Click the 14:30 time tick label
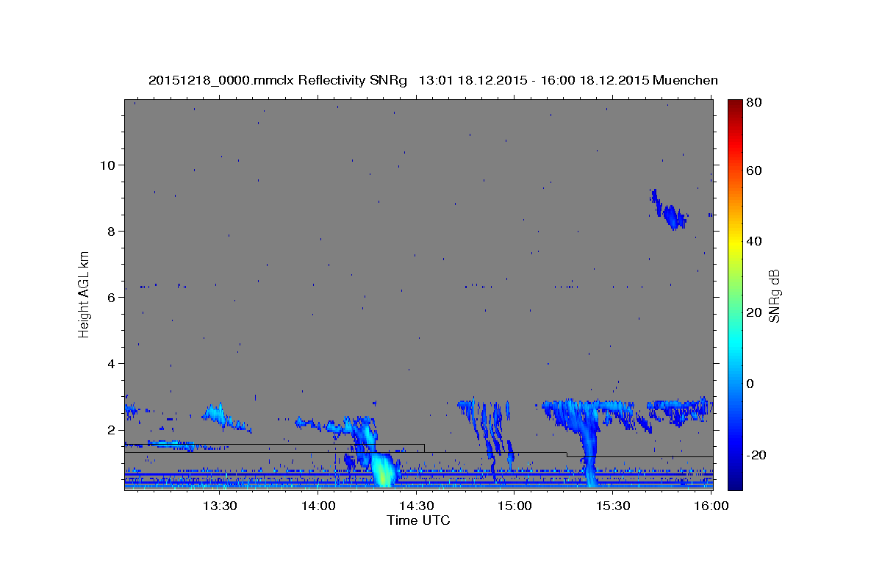The width and height of the screenshot is (882, 588). pyautogui.click(x=417, y=506)
